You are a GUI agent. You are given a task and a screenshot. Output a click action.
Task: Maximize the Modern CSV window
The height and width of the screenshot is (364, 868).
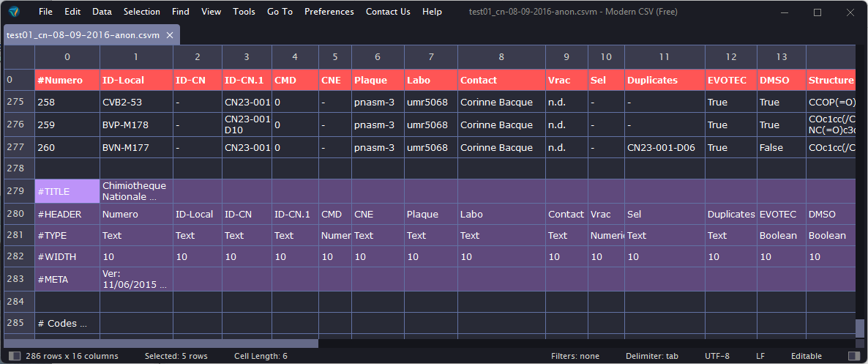817,12
